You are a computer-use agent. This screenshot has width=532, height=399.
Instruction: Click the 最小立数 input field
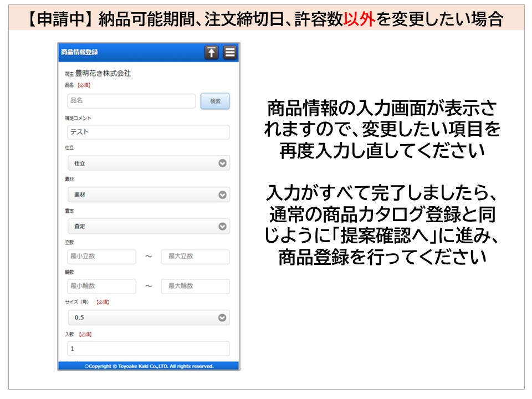(101, 257)
